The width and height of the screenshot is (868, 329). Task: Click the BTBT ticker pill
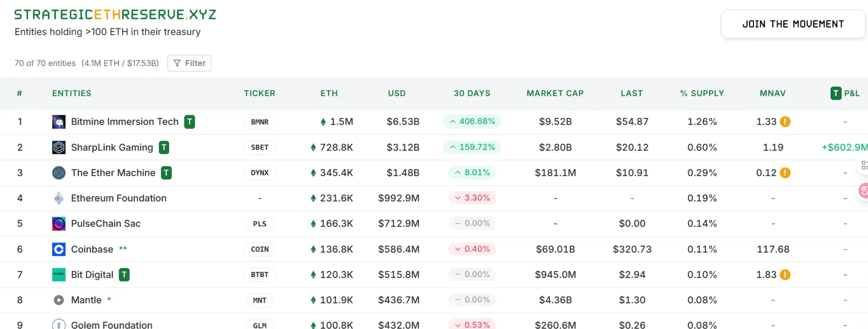point(259,275)
